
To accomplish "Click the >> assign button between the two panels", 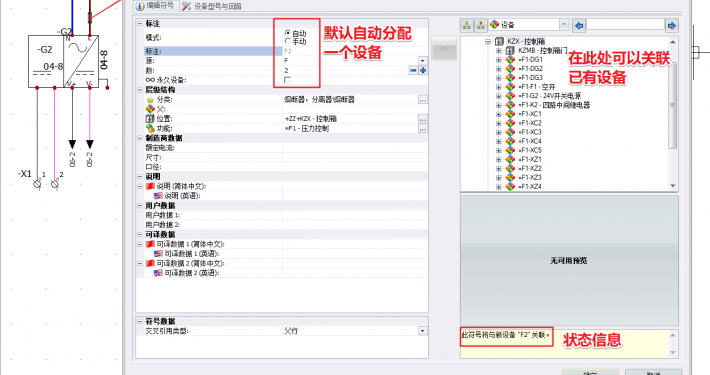I will 444,48.
